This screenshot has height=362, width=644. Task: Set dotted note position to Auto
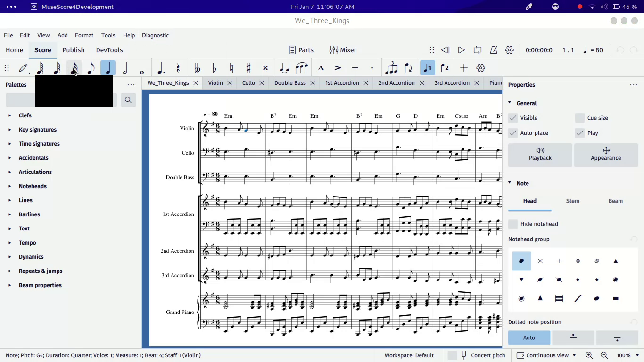529,337
